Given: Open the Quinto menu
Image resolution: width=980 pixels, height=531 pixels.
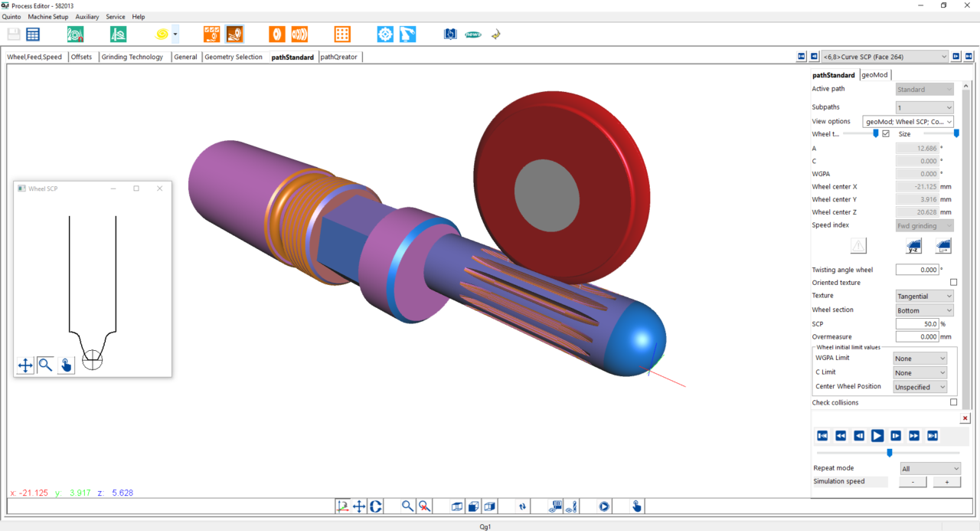Looking at the screenshot, I should (11, 16).
